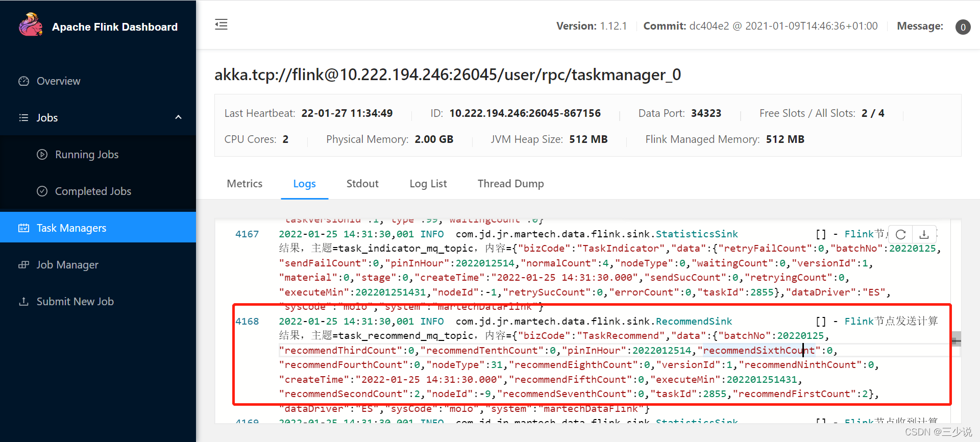Click the taskmanager_0 akka address heading
The height and width of the screenshot is (442, 980).
[448, 75]
